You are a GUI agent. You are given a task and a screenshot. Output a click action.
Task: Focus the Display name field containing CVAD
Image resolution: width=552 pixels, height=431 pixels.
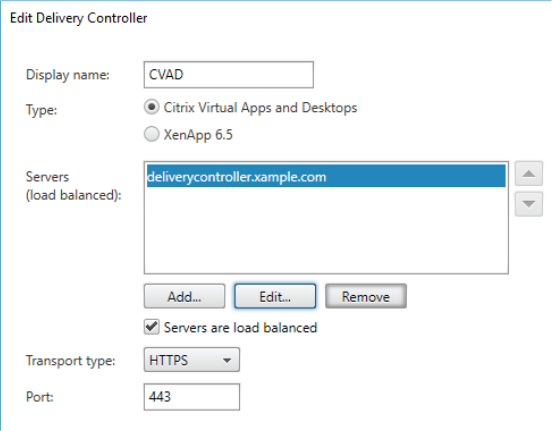[228, 75]
